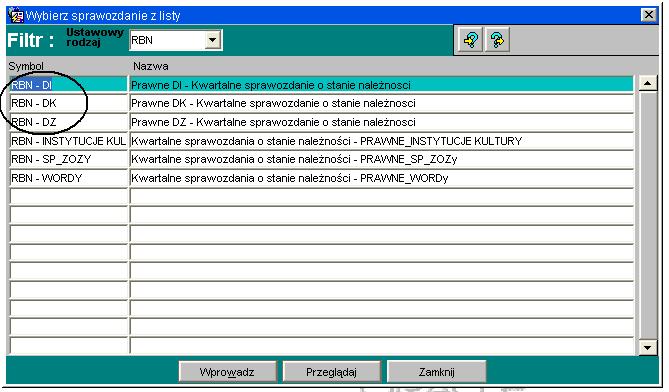Select the RBN - DI symbol row
The width and height of the screenshot is (669, 392).
[69, 85]
